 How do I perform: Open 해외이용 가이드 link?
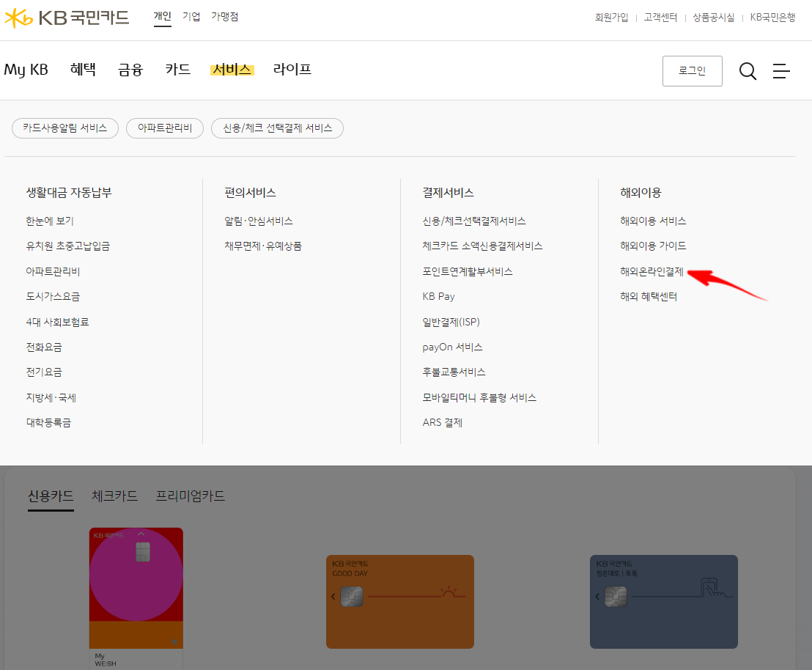(x=653, y=246)
